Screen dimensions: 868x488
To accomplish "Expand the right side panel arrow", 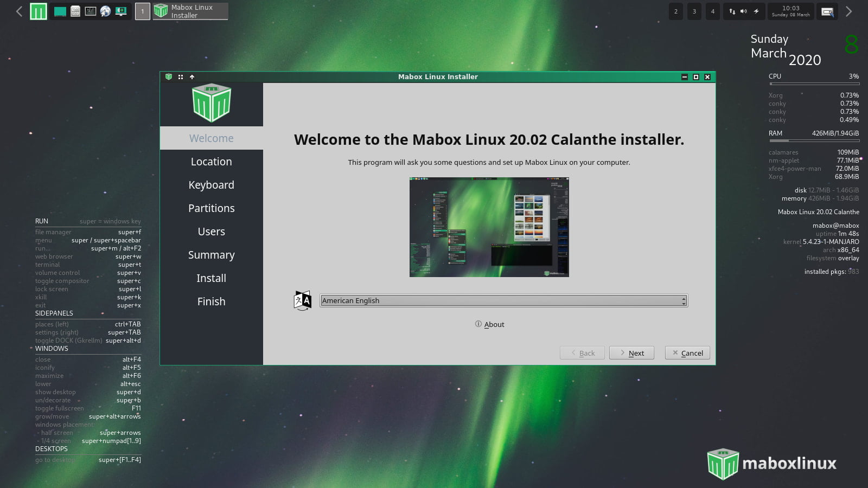I will click(849, 11).
